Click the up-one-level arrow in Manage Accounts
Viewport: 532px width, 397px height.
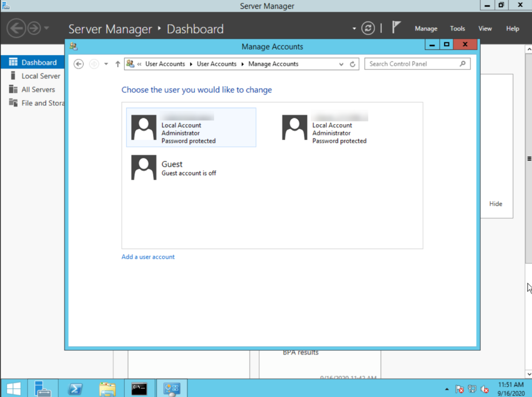tap(118, 64)
